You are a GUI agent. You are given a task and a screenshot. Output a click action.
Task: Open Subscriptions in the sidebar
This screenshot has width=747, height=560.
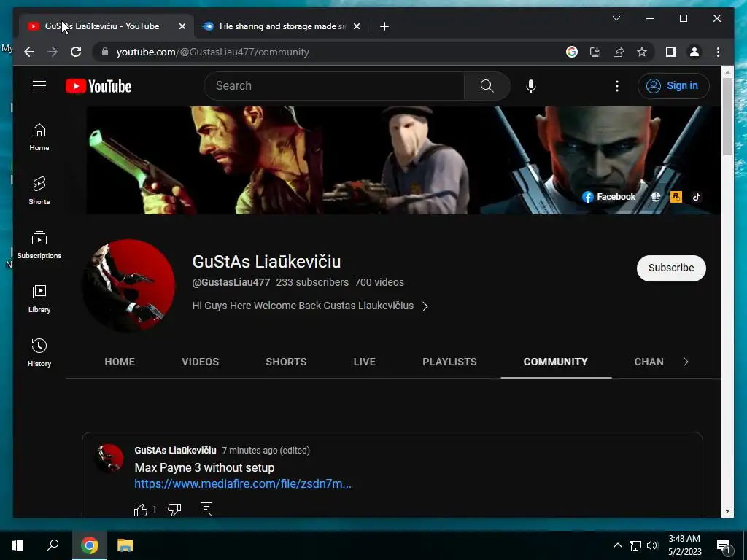(x=39, y=245)
